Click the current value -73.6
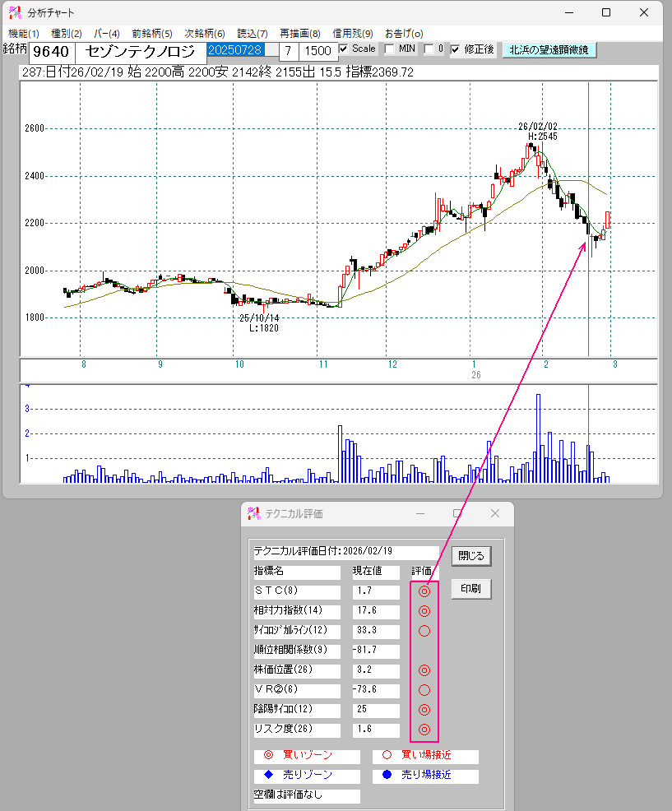 point(376,690)
